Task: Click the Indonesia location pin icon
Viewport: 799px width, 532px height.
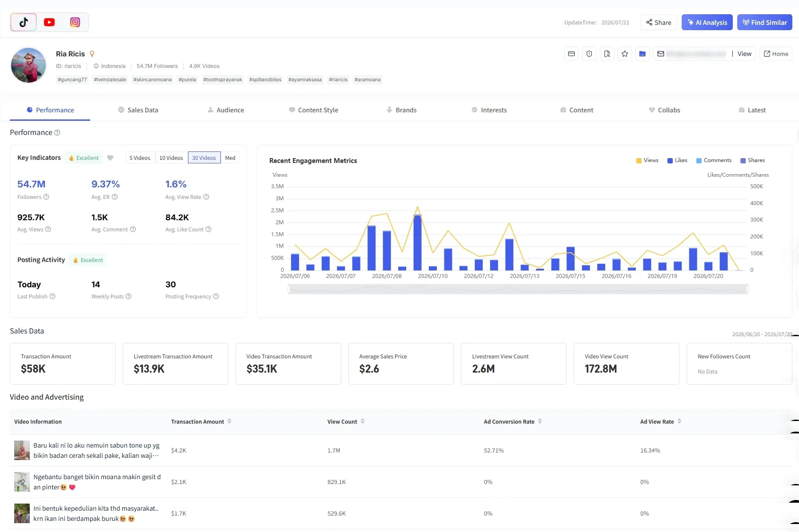Action: tap(96, 66)
